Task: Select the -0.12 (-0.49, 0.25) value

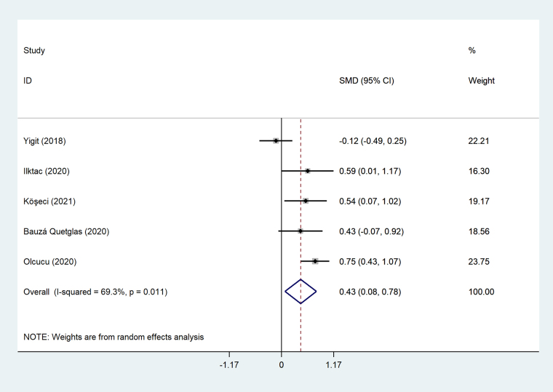Action: [373, 140]
